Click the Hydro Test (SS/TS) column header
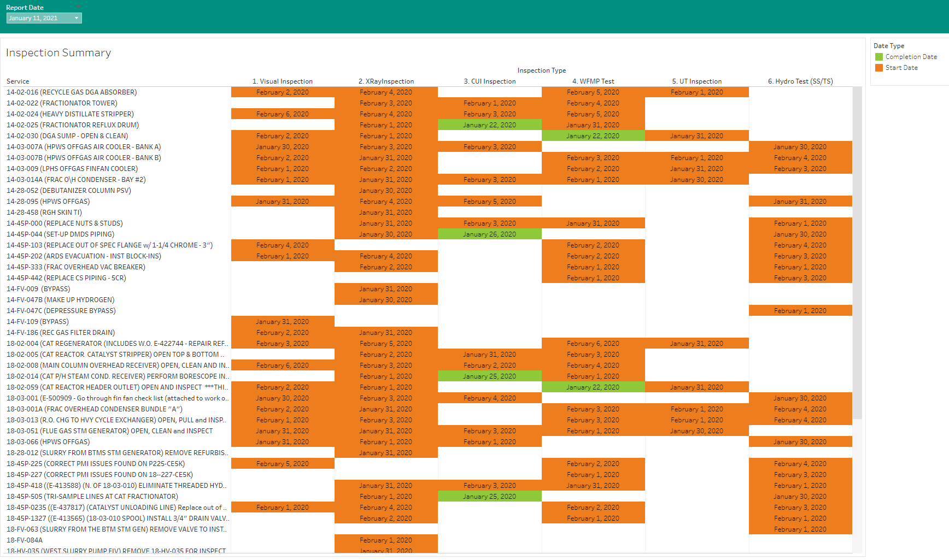This screenshot has height=560, width=949. tap(800, 81)
